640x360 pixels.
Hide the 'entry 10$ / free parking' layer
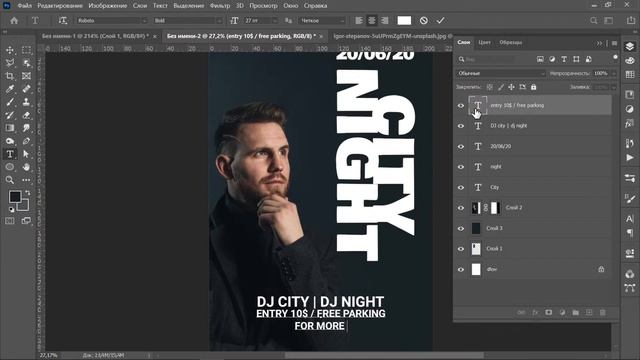click(x=461, y=106)
